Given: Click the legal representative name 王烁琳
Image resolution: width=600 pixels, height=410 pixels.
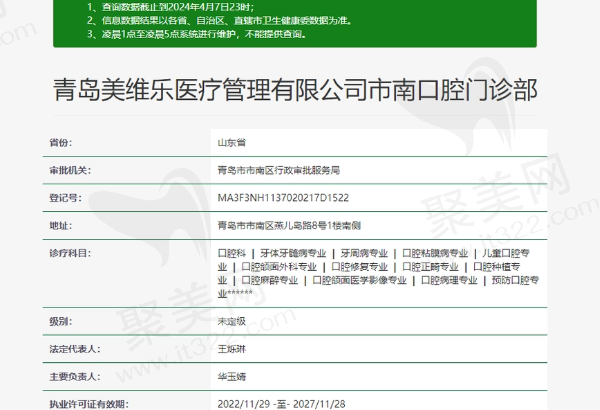Looking at the screenshot, I should [x=232, y=349].
